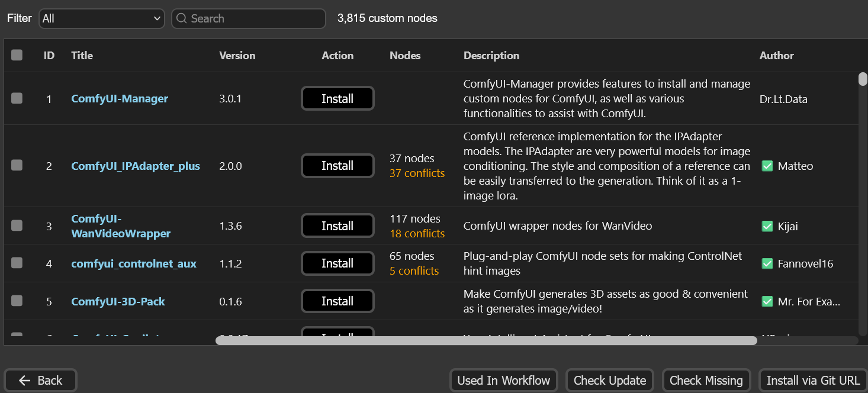Click the search magnifier icon
The image size is (868, 393).
click(x=182, y=18)
